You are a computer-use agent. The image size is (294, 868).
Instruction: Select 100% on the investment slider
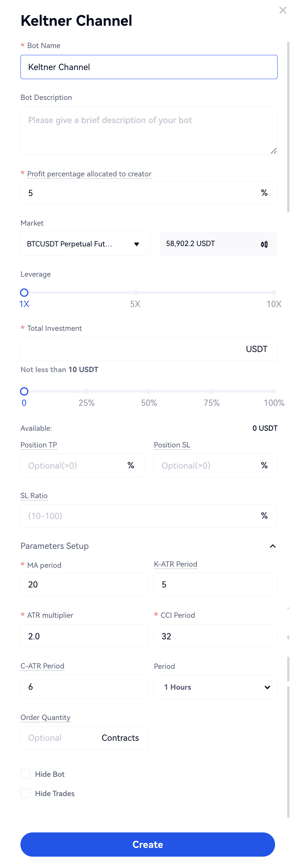click(x=274, y=391)
